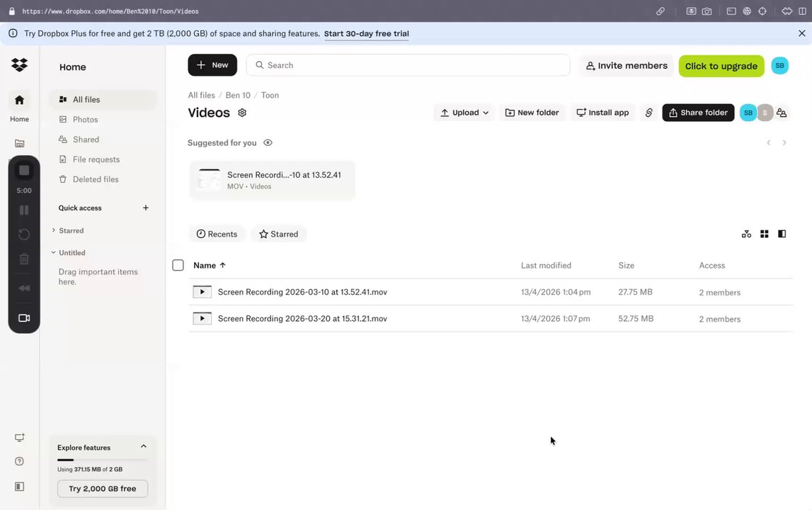
Task: Click the grey S member avatar
Action: [765, 113]
